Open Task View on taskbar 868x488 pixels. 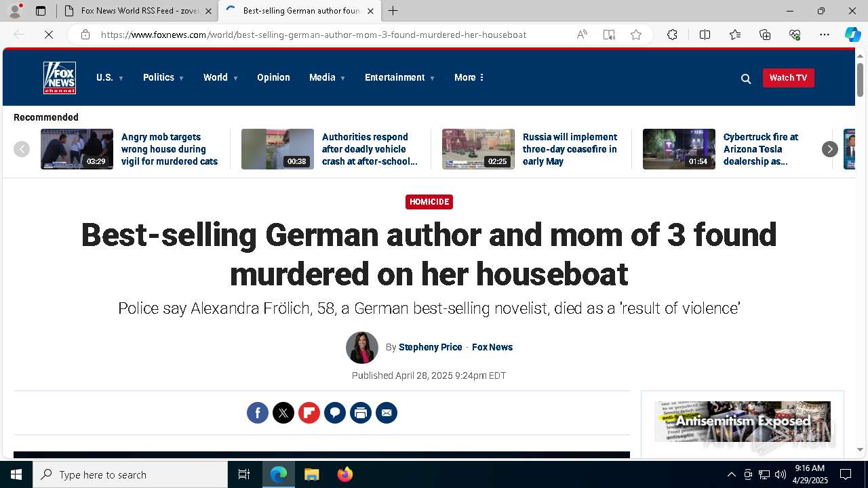click(x=244, y=474)
